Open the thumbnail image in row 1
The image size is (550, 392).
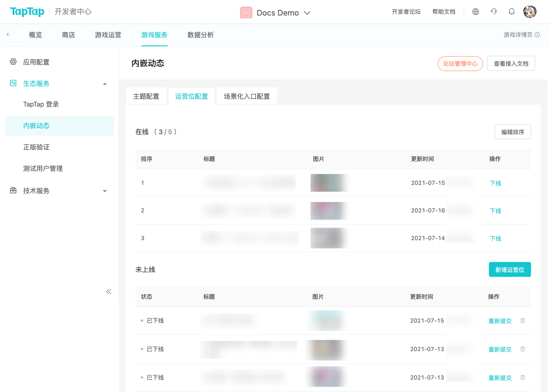click(329, 183)
